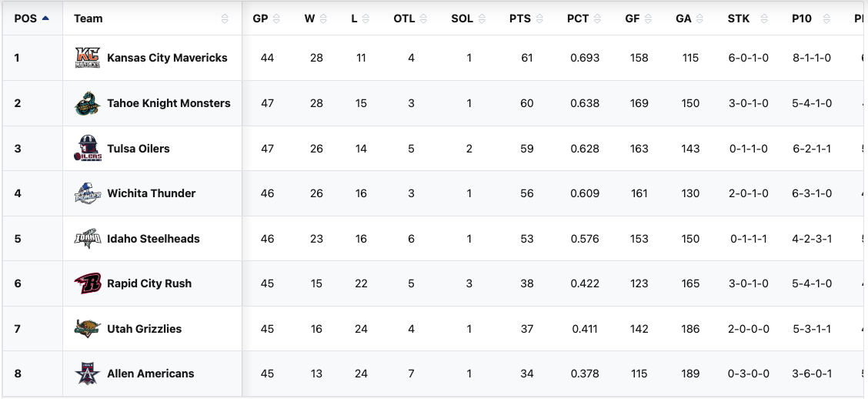Click the Tulsa Oilers team logo

point(87,149)
